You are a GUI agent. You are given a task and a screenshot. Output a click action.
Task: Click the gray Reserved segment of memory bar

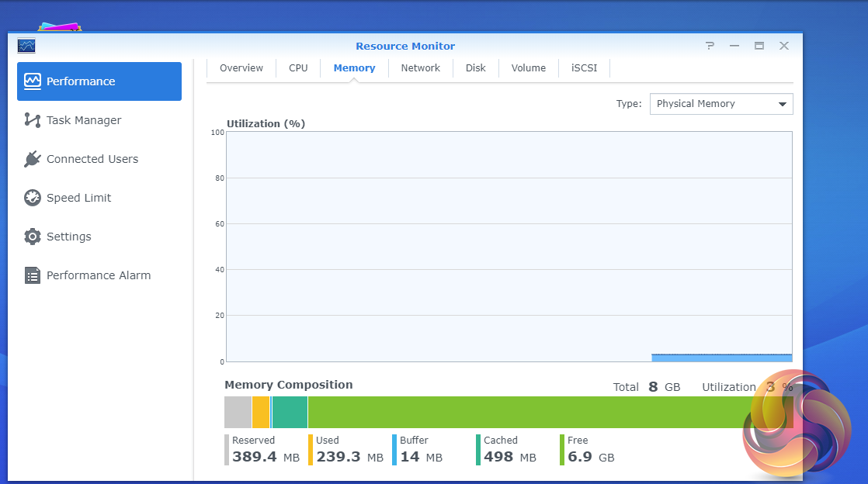(x=238, y=412)
